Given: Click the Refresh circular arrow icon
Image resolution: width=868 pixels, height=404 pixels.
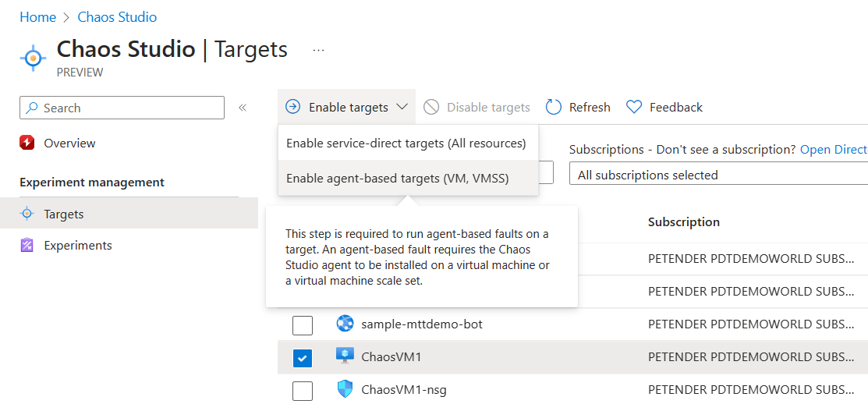Looking at the screenshot, I should [x=554, y=108].
